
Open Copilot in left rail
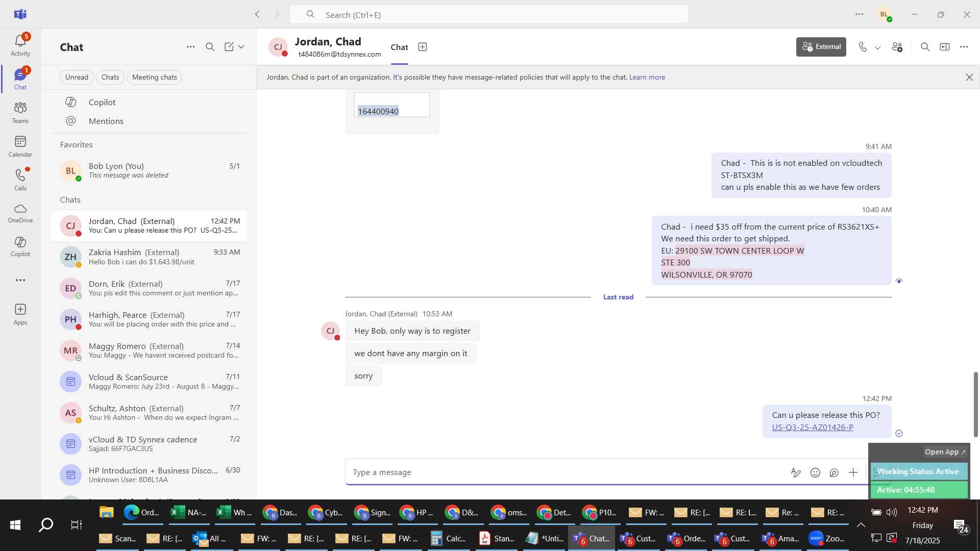tap(20, 246)
